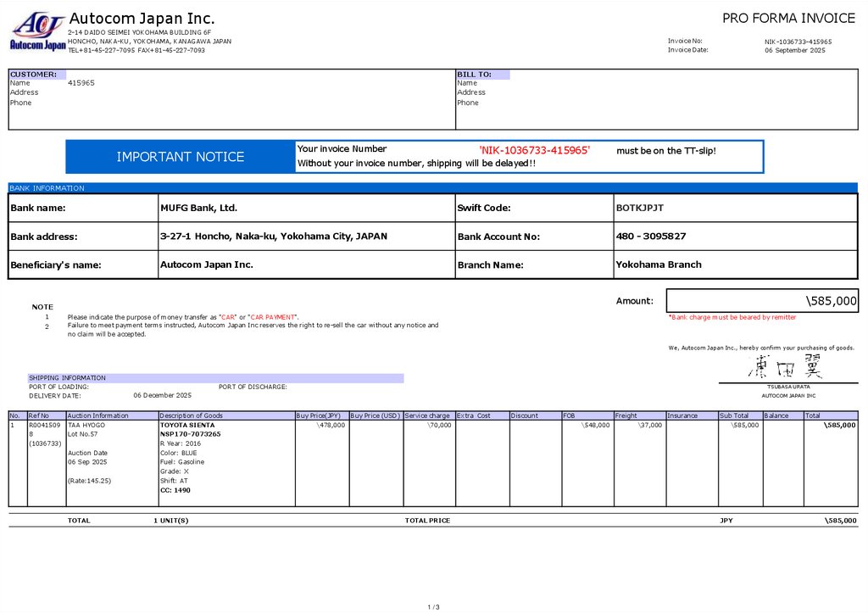
Task: Select the invoice date 06 September 2025
Action: 794,50
